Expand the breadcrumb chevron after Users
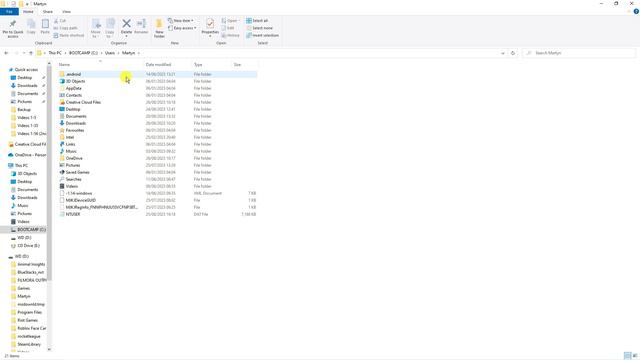Image resolution: width=640 pixels, height=360 pixels. 119,53
